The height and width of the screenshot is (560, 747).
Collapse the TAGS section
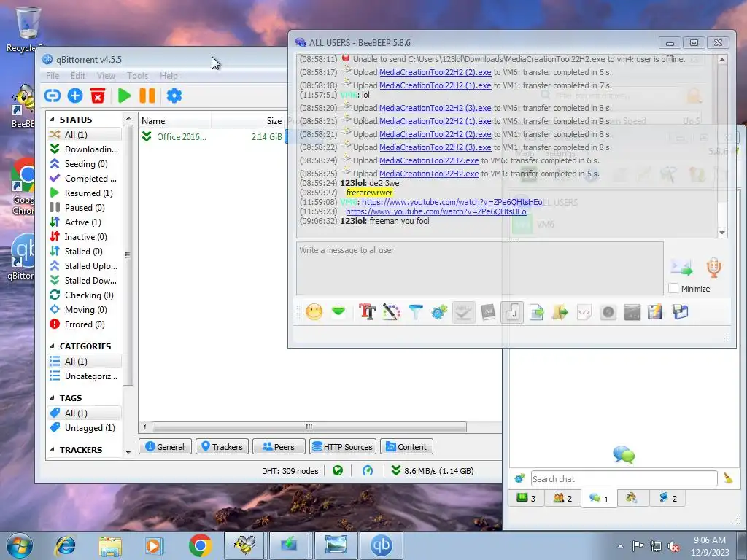tap(52, 398)
